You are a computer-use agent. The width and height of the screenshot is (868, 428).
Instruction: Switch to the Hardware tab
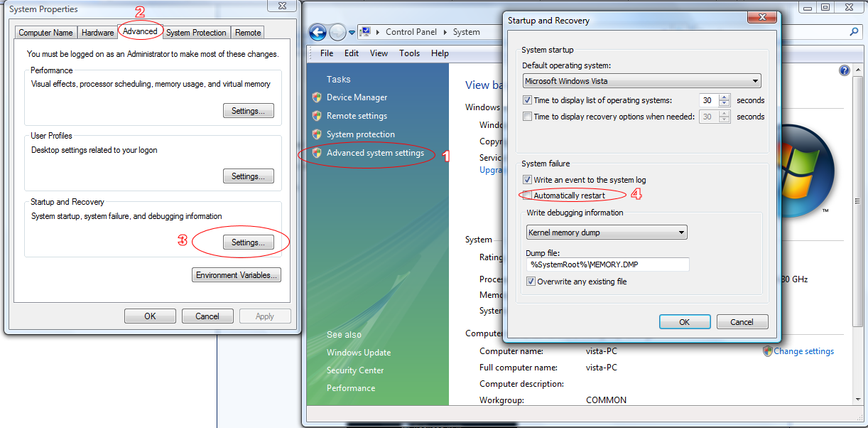click(x=97, y=33)
